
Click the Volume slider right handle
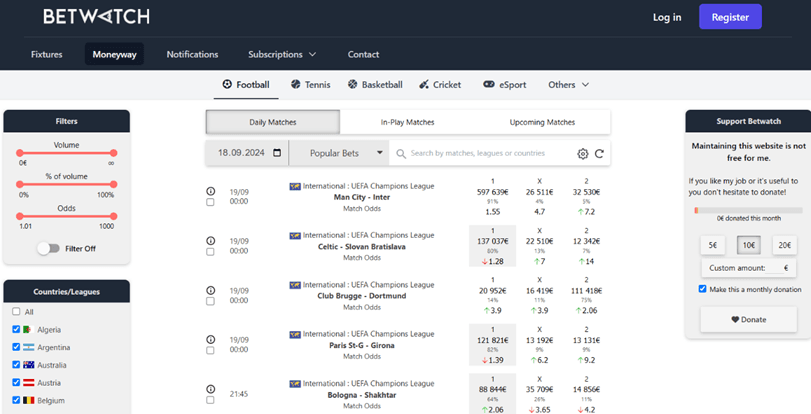(114, 153)
